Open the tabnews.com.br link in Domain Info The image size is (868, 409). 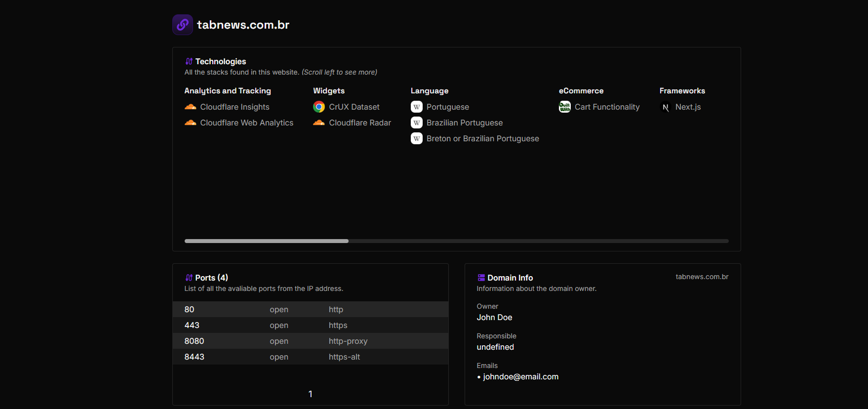[702, 277]
